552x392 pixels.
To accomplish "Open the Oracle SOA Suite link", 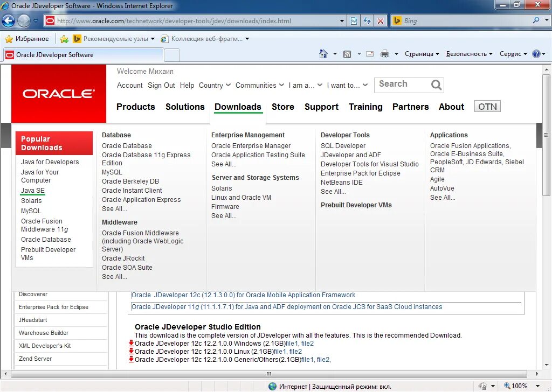I will coord(127,268).
